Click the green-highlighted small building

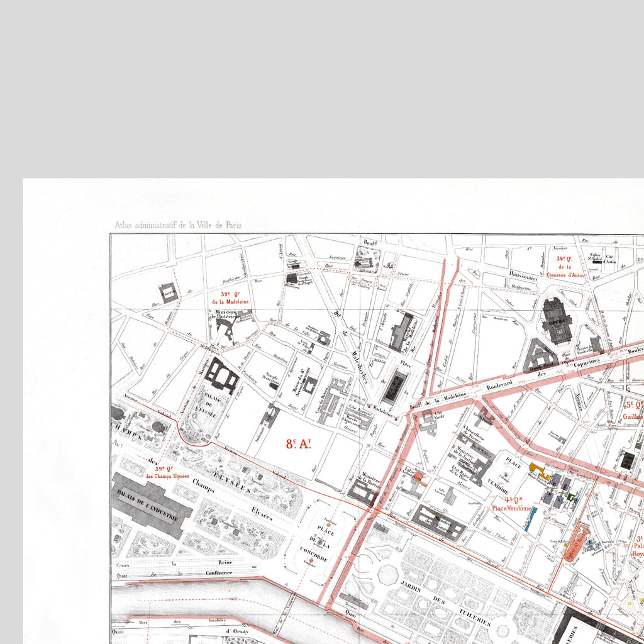[x=570, y=497]
